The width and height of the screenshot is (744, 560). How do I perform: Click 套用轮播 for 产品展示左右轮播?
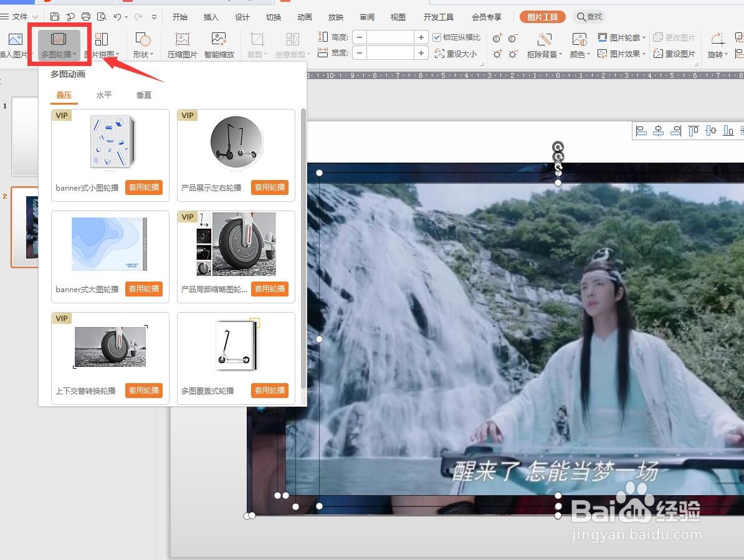coord(270,187)
